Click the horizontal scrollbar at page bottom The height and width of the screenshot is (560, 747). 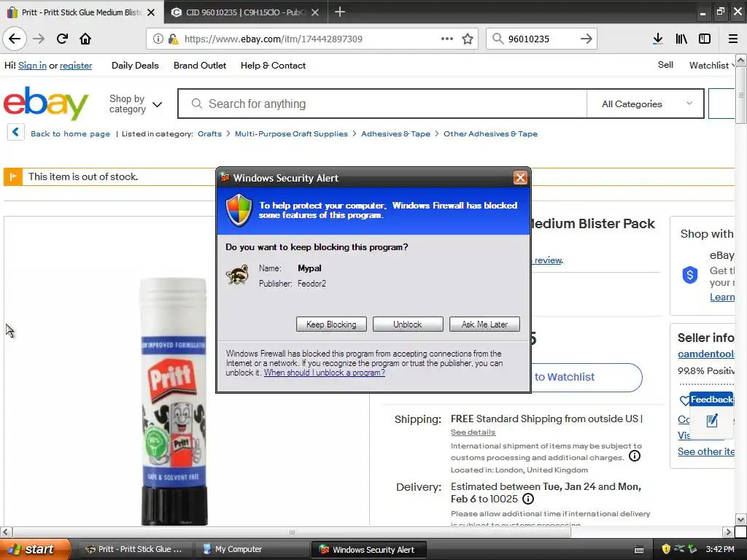tap(292, 532)
